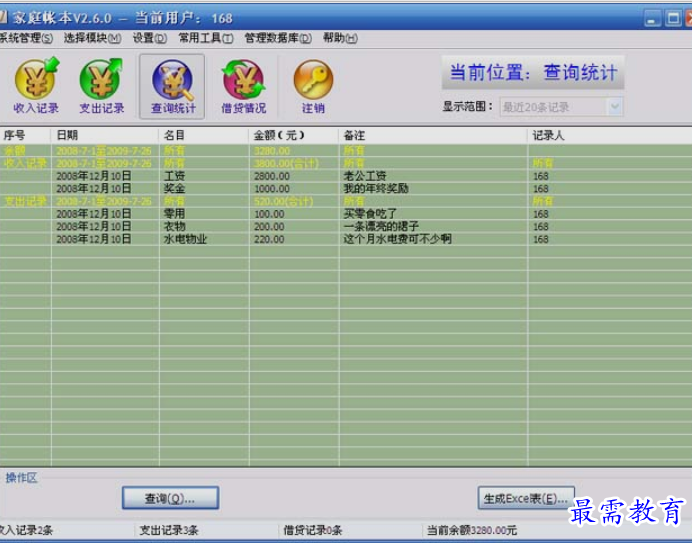Screen dimensions: 692x543
Task: Click the 一条漂亮的裙子 remark cell
Action: pos(381,226)
